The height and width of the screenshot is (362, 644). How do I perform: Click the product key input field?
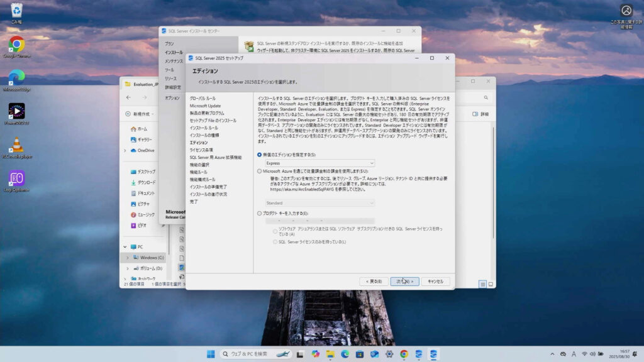[x=319, y=221]
